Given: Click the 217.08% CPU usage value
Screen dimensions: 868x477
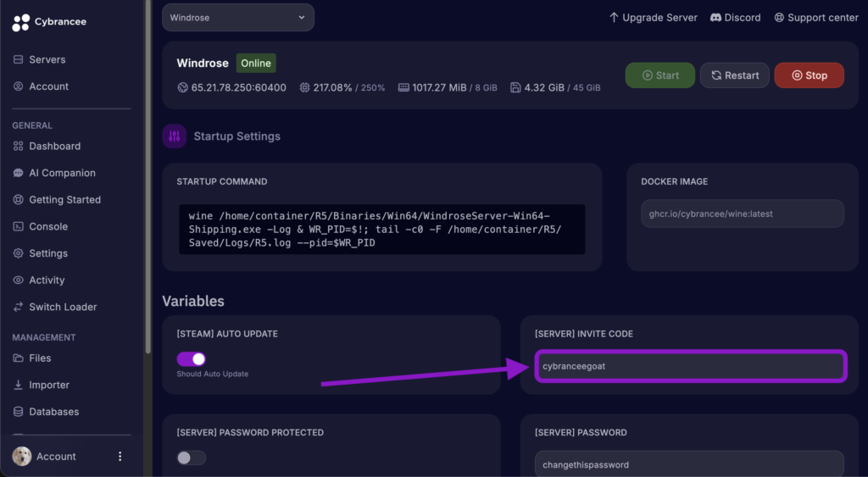Looking at the screenshot, I should 332,87.
